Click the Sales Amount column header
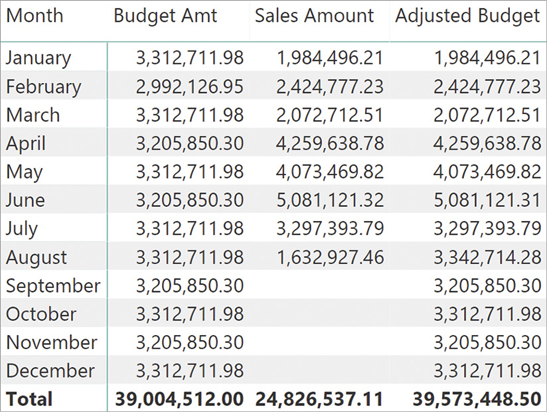Screen dimensions: 547x412 click(x=314, y=16)
